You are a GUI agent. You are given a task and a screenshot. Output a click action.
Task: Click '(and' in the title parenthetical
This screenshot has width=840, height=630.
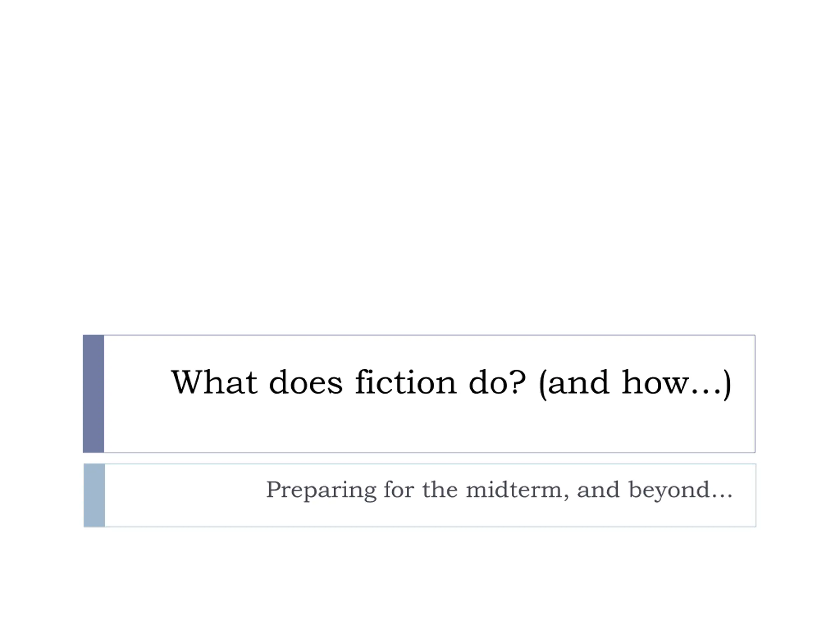pos(574,382)
